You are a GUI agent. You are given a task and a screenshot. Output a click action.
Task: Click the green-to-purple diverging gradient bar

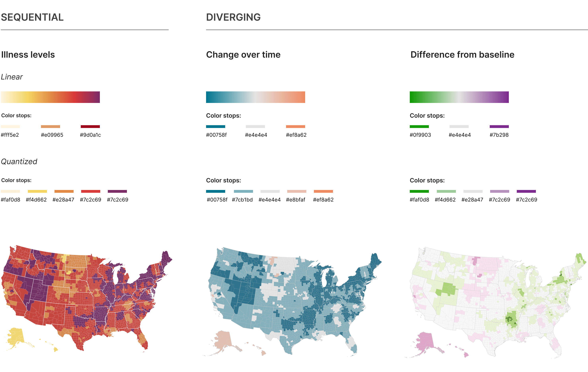tap(459, 97)
